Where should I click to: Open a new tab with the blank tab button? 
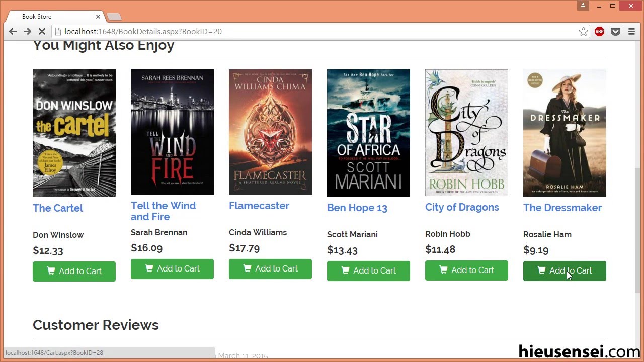pyautogui.click(x=114, y=17)
